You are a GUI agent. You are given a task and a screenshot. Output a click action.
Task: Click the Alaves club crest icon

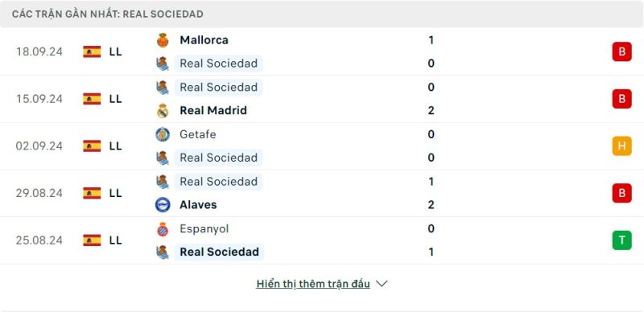(163, 204)
